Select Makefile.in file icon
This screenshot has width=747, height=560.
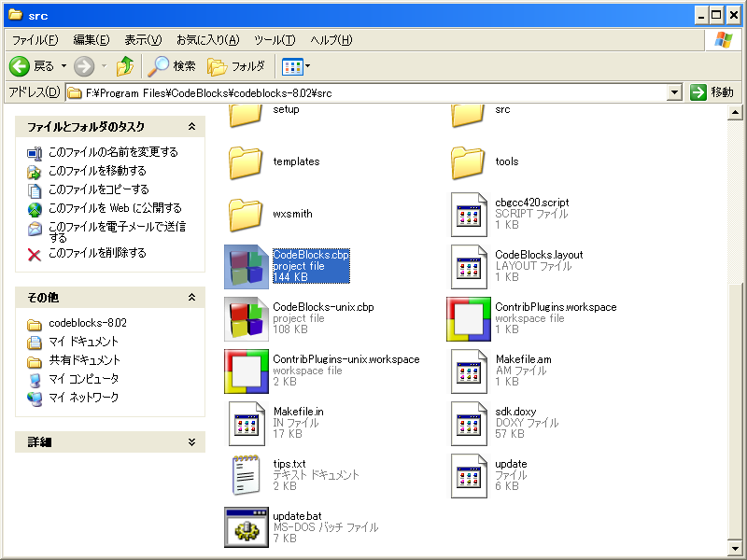pyautogui.click(x=247, y=424)
